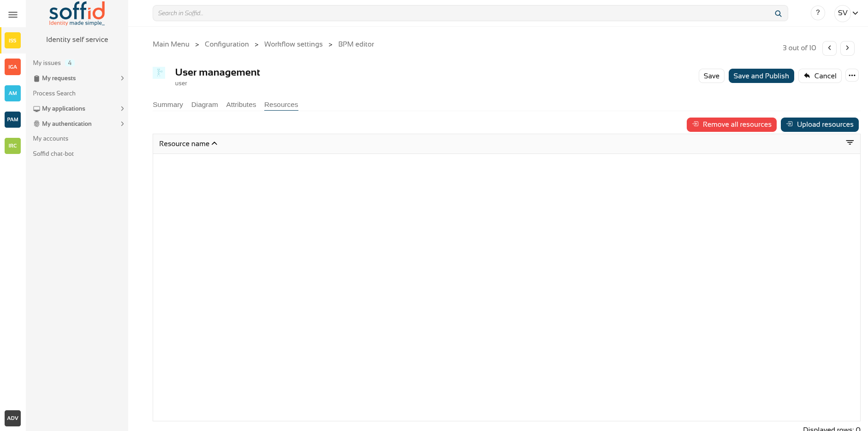Select the IRC module icon
Screen dimensions: 868x431
coord(12,146)
